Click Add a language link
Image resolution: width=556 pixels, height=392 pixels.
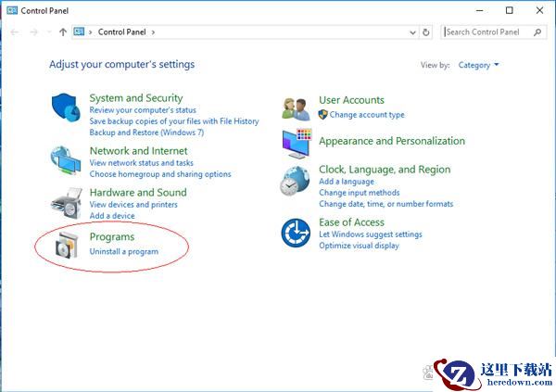345,182
